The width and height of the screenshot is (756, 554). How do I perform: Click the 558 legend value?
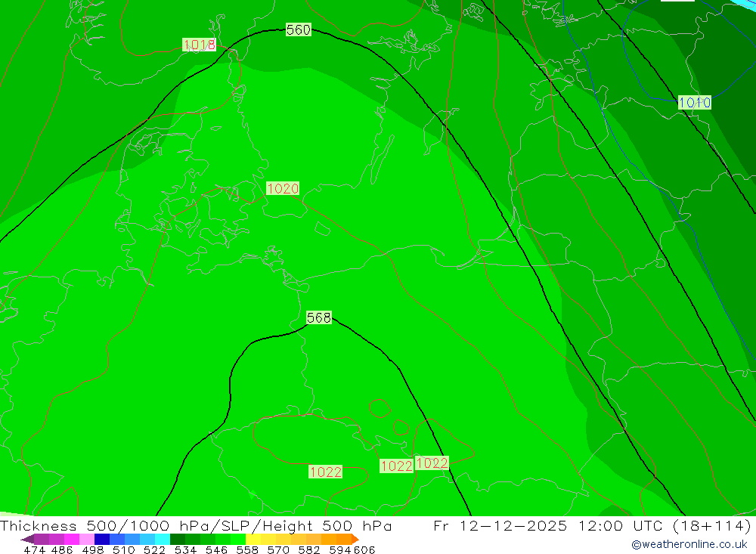click(247, 549)
